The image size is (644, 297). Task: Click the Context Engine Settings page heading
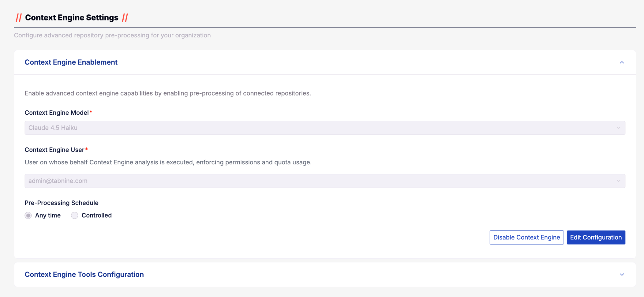(72, 18)
